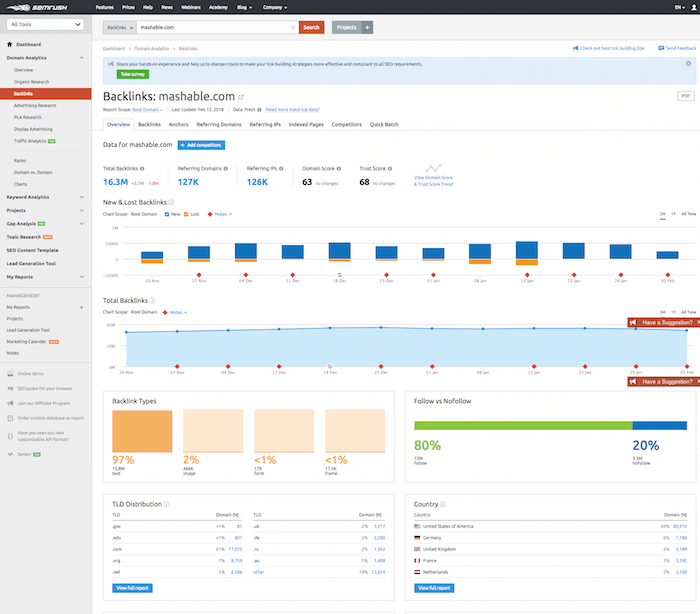This screenshot has width=700, height=614.
Task: Add a new project with plus button
Action: tap(367, 28)
